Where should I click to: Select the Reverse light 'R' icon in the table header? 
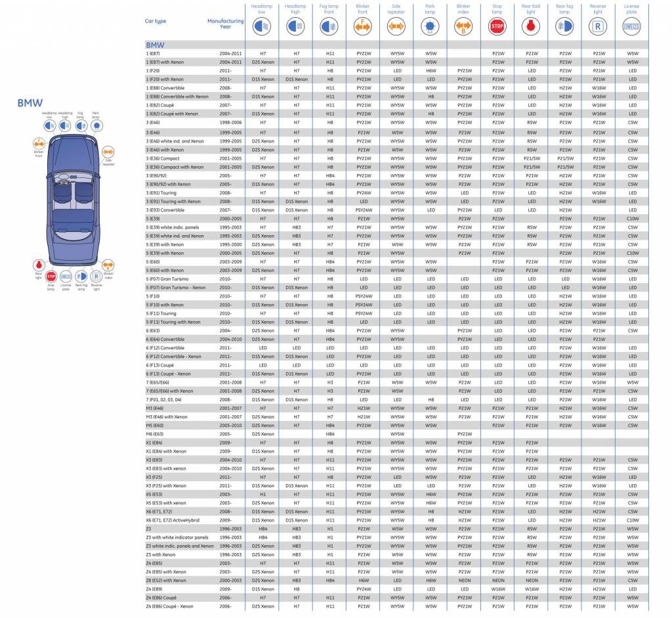[x=598, y=26]
